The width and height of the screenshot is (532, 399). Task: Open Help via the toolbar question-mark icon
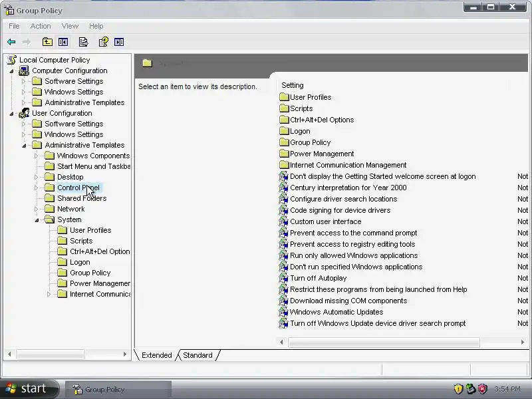click(x=104, y=42)
